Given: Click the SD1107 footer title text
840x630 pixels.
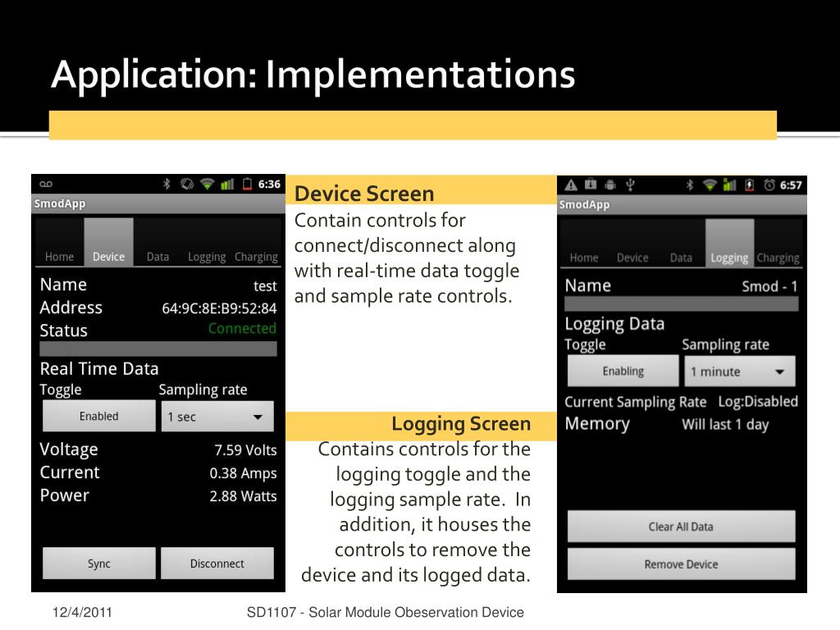Looking at the screenshot, I should (x=386, y=612).
